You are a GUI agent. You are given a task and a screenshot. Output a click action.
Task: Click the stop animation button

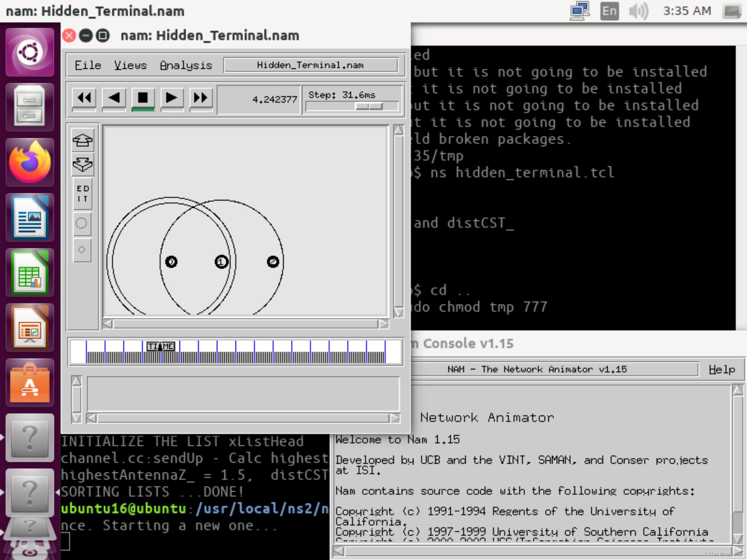tap(143, 98)
